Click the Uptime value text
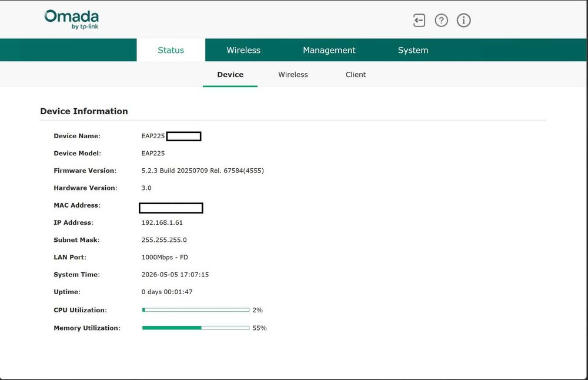This screenshot has height=380, width=588. (167, 292)
